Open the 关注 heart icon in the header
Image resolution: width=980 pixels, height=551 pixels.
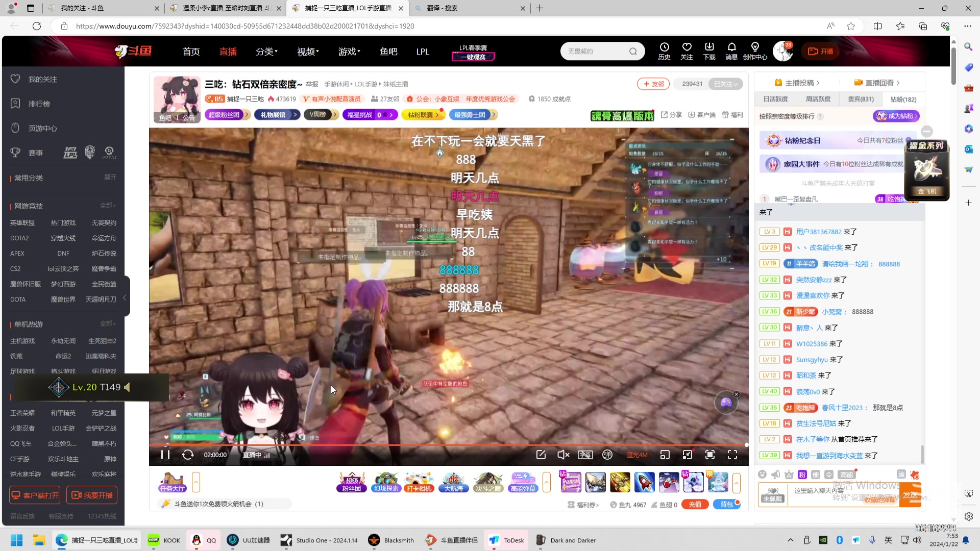point(687,51)
